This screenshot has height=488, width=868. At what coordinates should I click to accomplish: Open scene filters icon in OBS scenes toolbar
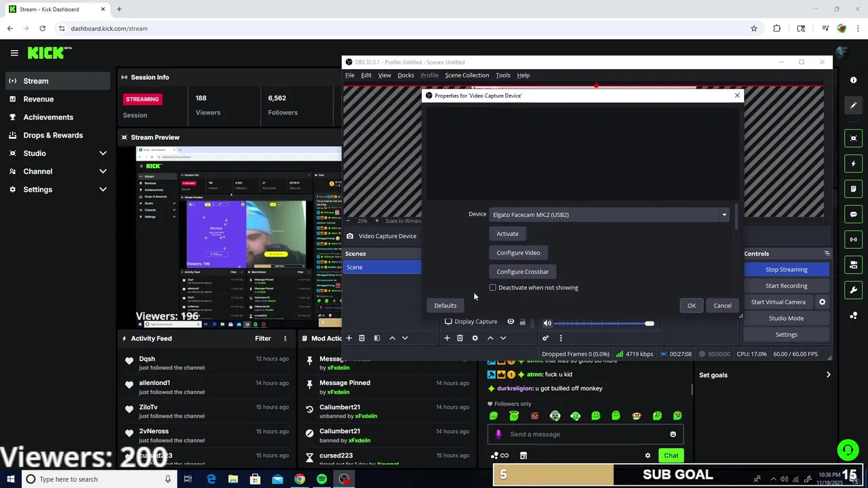tap(377, 338)
